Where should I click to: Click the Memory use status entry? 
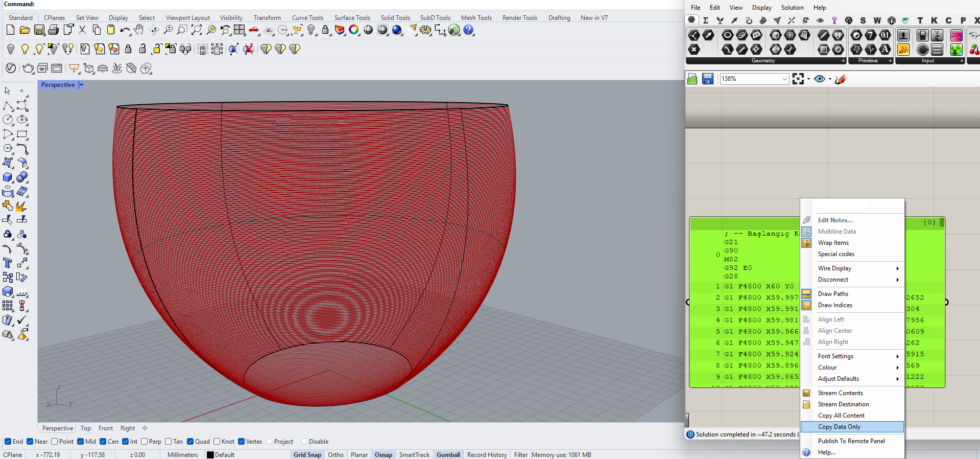(561, 455)
